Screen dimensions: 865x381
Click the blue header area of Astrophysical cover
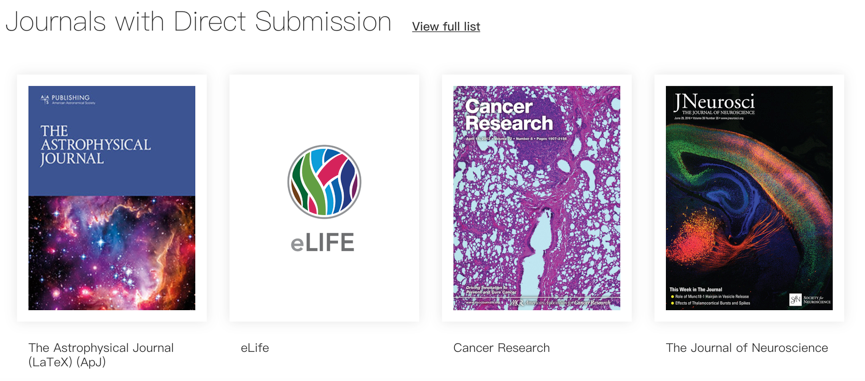tap(112, 141)
